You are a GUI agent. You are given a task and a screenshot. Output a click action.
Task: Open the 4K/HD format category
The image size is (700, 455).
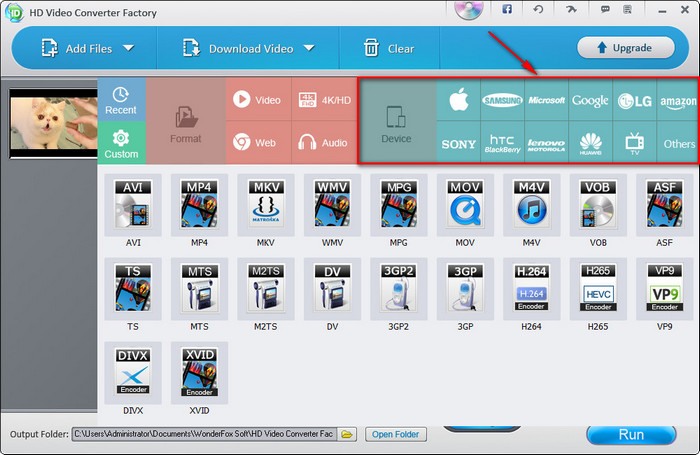[x=325, y=99]
